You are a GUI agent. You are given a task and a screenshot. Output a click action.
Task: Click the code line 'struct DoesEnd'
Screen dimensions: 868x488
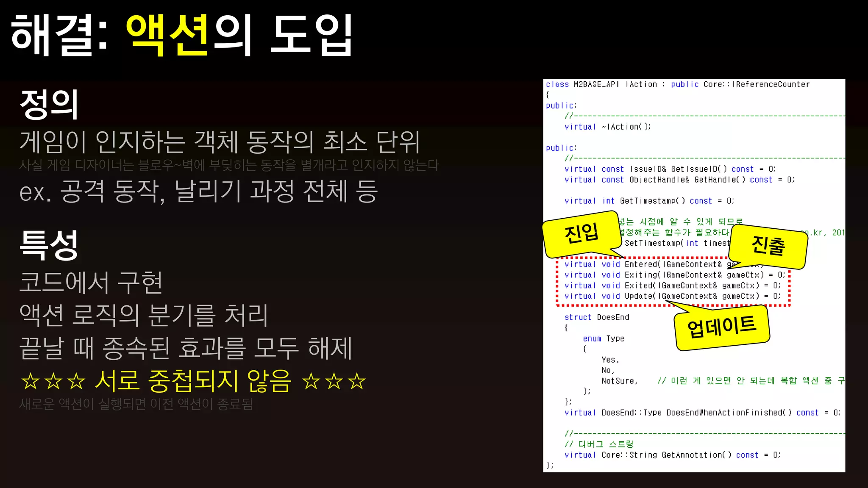597,317
